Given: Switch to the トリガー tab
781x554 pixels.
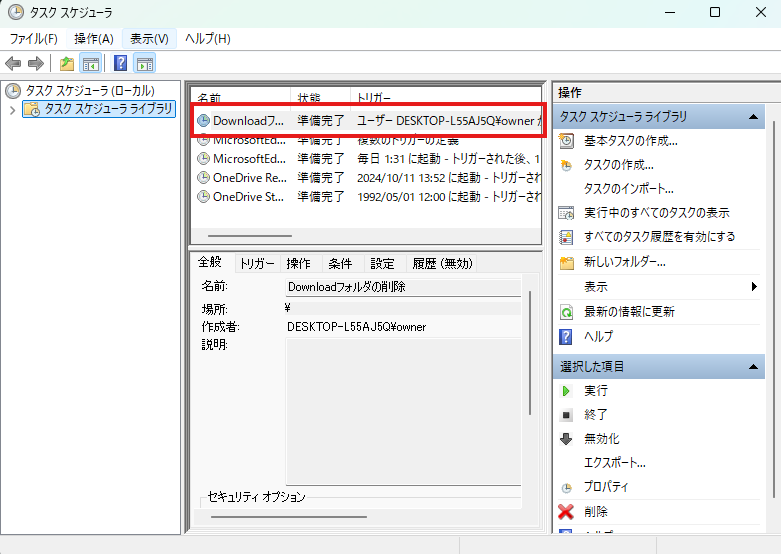Looking at the screenshot, I should (256, 264).
